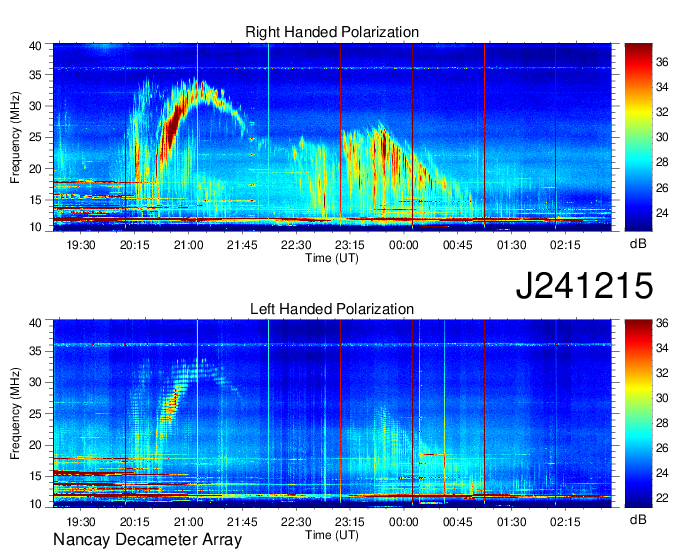
Task: Click the 36 dB value on the left-handed color scale
Action: click(662, 323)
